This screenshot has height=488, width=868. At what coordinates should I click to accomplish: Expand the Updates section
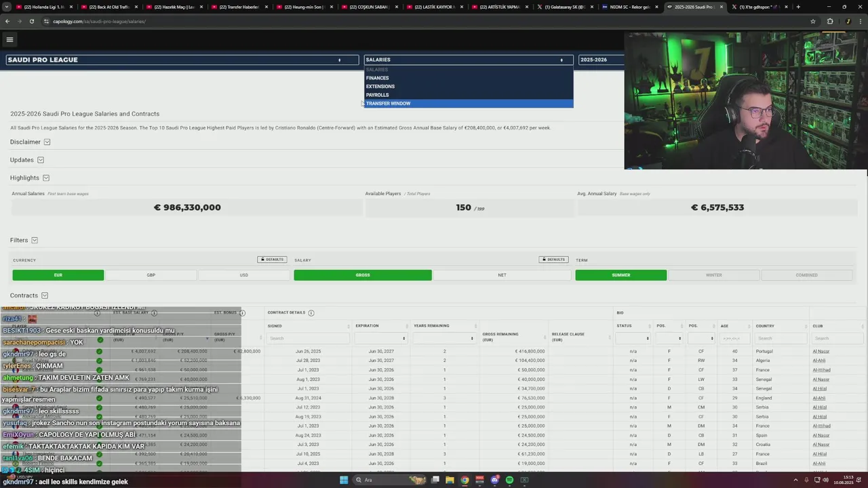point(41,160)
